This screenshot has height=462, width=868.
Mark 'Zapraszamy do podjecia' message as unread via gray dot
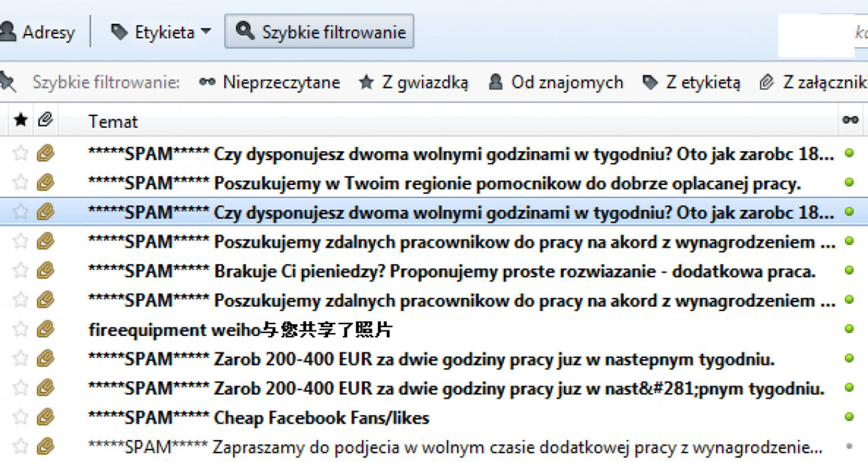pyautogui.click(x=849, y=446)
